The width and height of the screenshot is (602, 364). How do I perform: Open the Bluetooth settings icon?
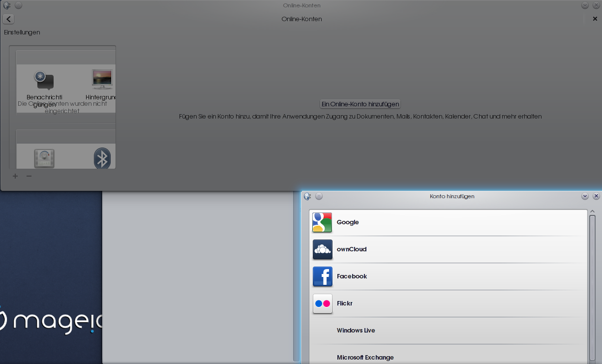point(102,158)
